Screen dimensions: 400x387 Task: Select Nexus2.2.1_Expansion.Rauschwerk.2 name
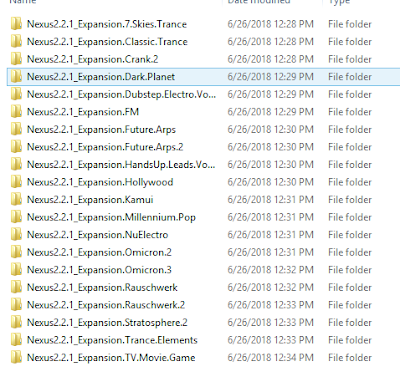point(106,305)
